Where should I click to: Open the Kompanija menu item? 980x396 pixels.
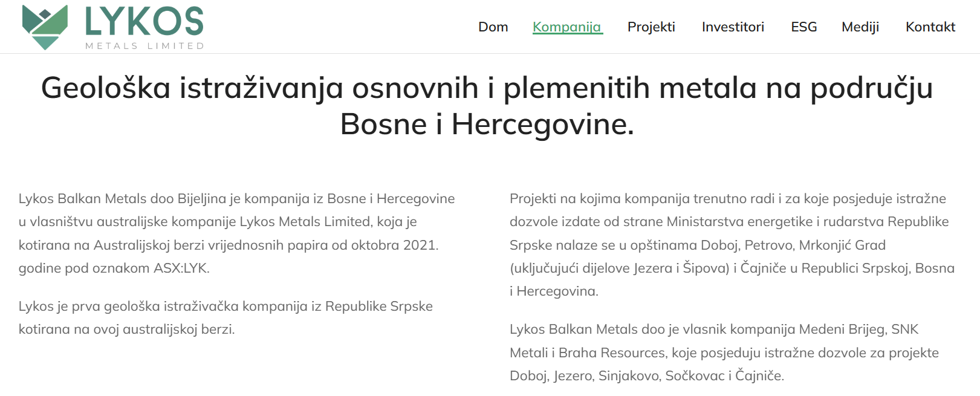[x=566, y=27]
